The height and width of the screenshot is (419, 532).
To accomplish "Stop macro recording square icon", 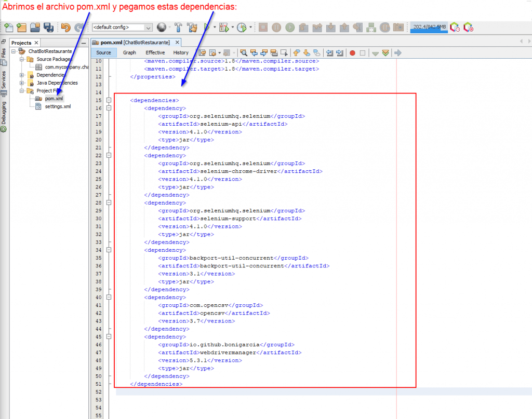I will 362,53.
